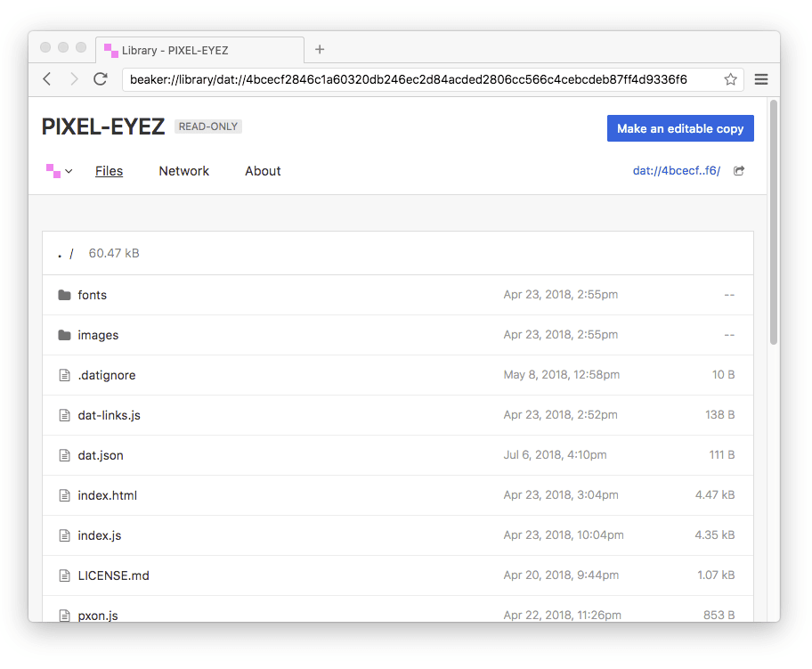
Task: Open a new tab with the plus icon
Action: [x=320, y=49]
